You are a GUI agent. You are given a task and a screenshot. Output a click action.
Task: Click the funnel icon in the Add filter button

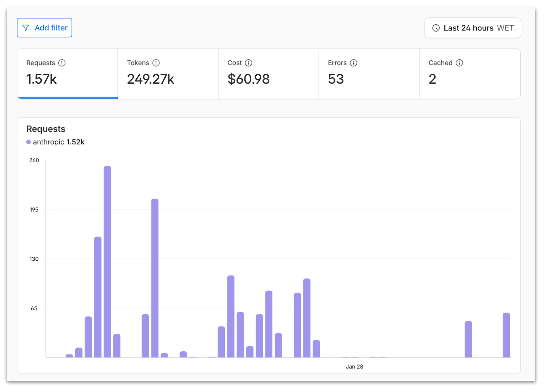point(26,27)
